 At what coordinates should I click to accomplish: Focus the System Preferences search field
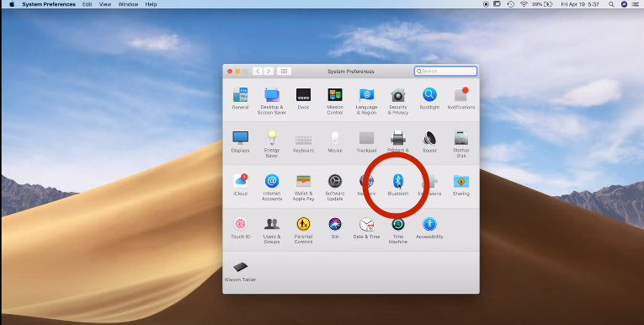[x=445, y=71]
